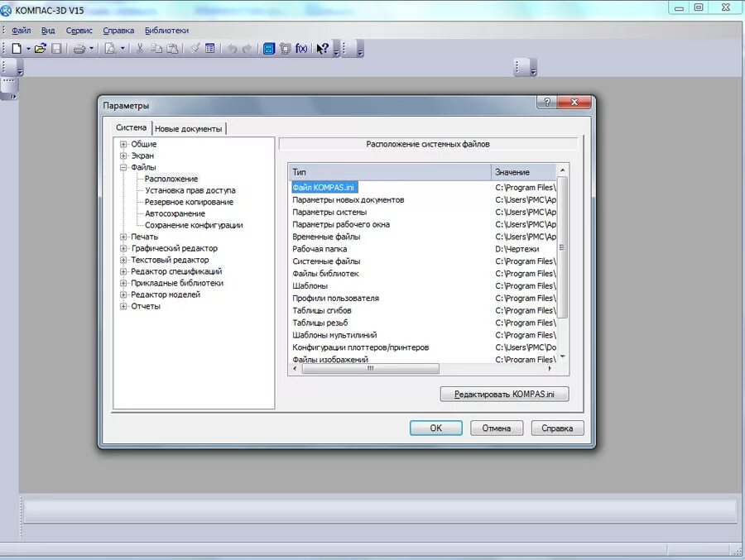Click the OK button

tap(435, 428)
